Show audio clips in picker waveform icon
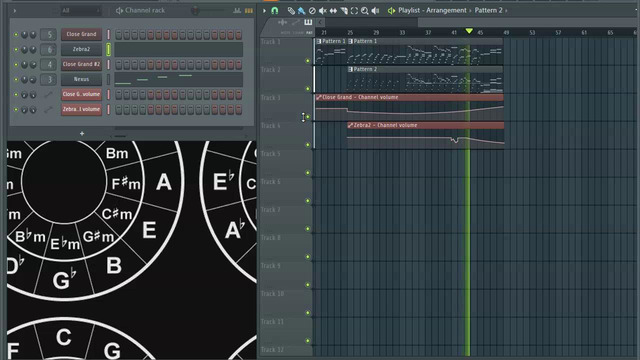The height and width of the screenshot is (360, 640). 282,22
